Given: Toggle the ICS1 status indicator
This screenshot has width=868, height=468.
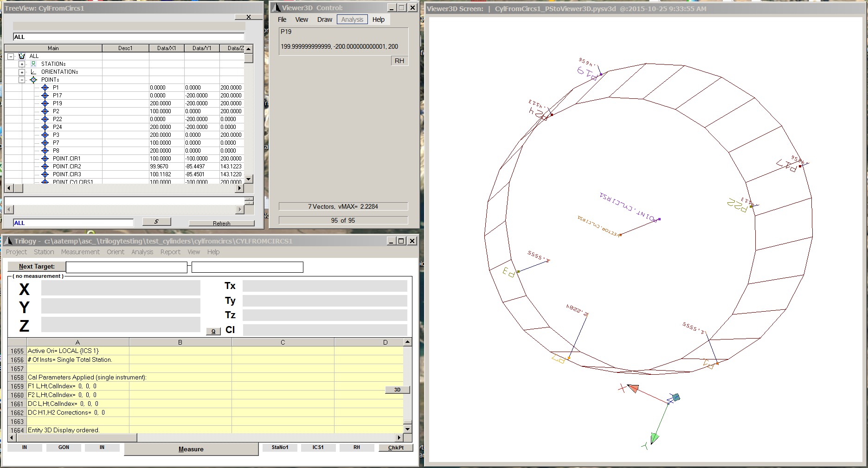Looking at the screenshot, I should coord(318,448).
